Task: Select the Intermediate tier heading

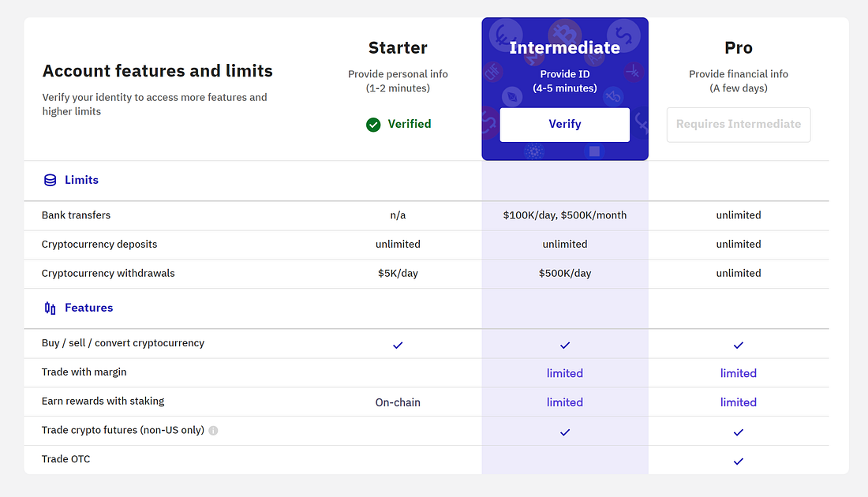Action: pyautogui.click(x=565, y=48)
